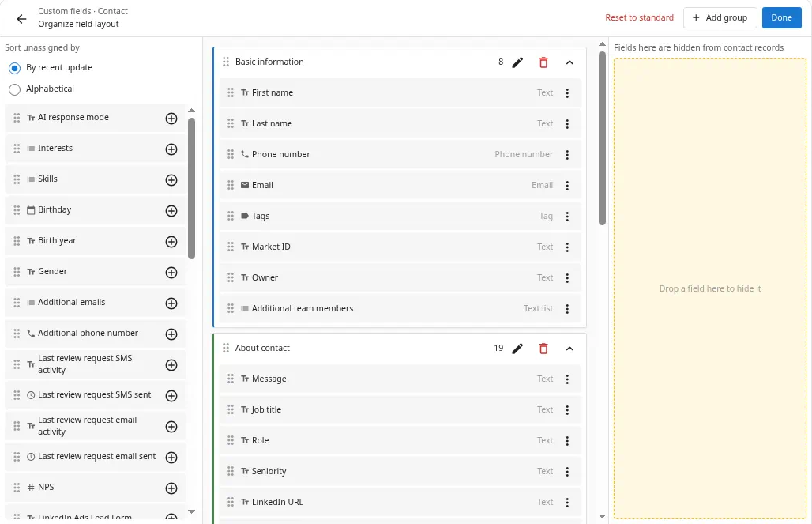Click the Seniority field label
This screenshot has width=812, height=524.
point(269,471)
